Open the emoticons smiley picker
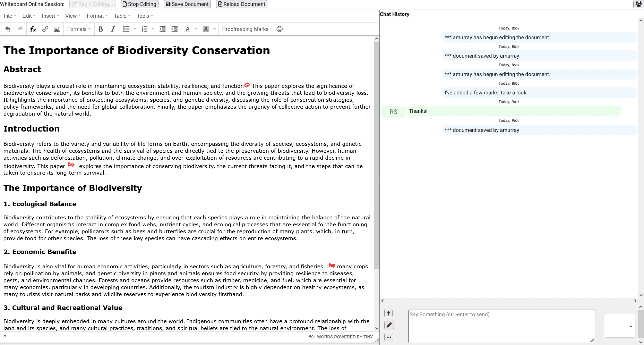The width and height of the screenshot is (644, 345). 280,29
